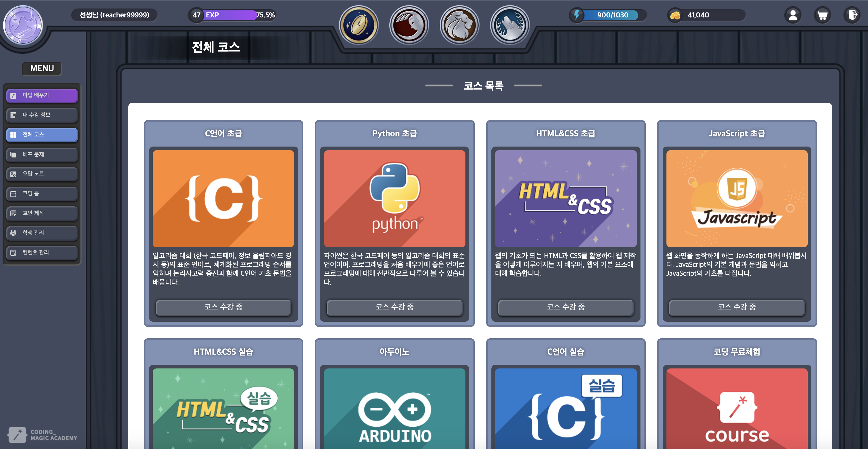Open the 코딩 룸 menu item

[42, 194]
